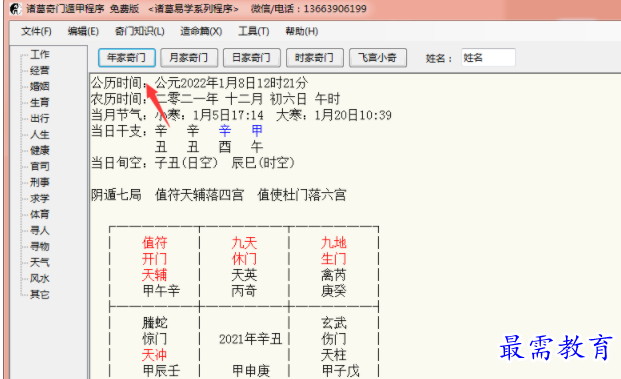Click the 庚癸 cell text
The height and width of the screenshot is (379, 621).
[x=334, y=291]
